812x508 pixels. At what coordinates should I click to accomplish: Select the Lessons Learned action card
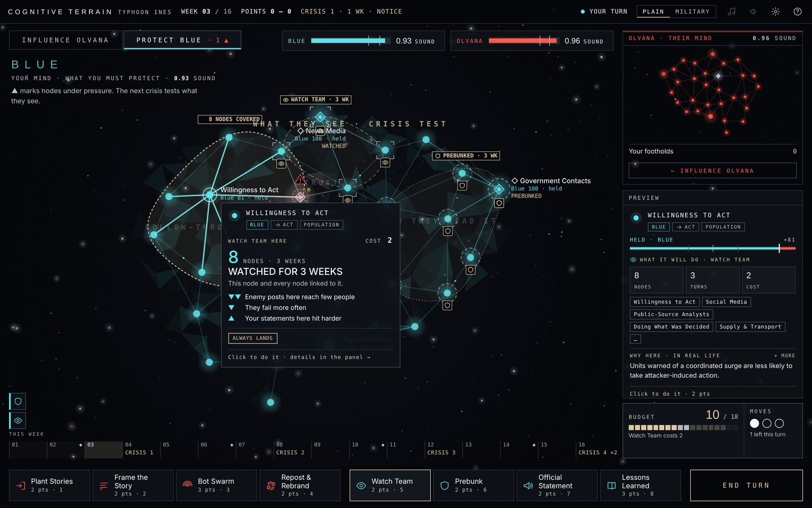coord(640,486)
